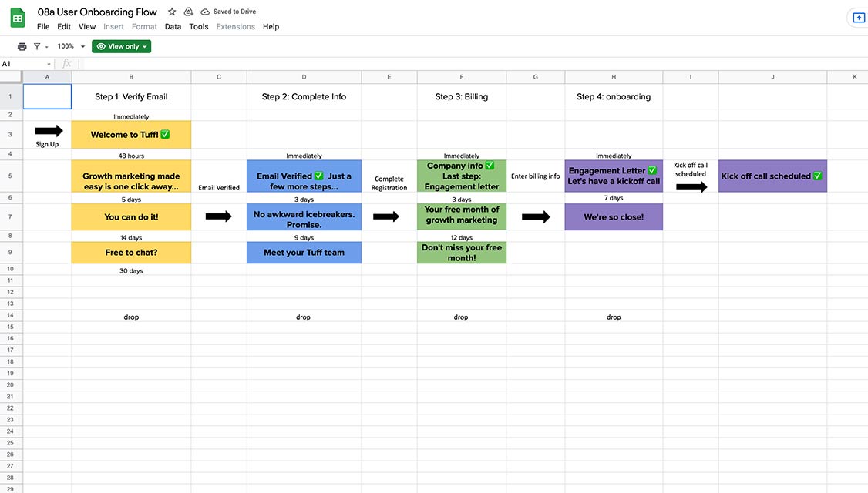Open the View only mode dropdown
This screenshot has height=493, width=868.
(x=121, y=46)
